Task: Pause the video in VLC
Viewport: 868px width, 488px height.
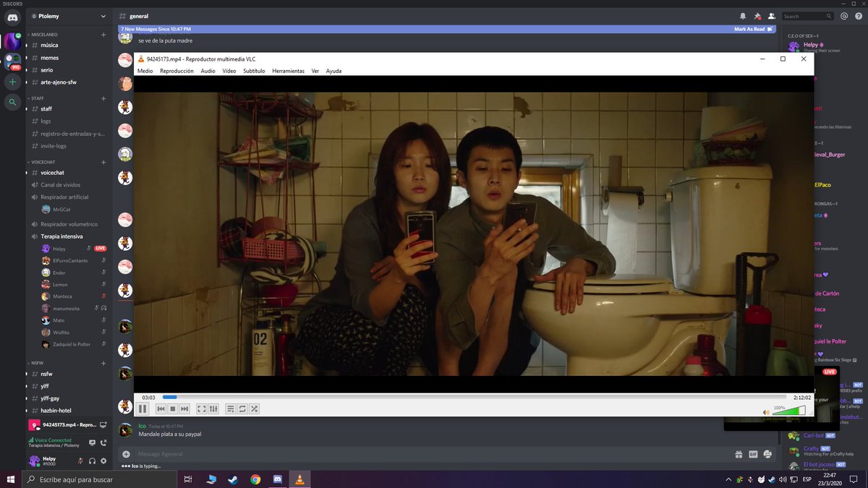Action: click(x=142, y=409)
